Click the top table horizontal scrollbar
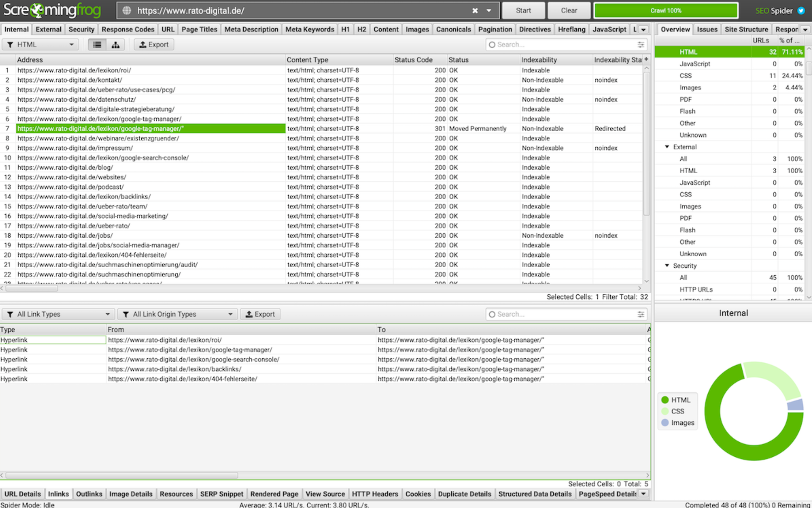Screen dimensions: 812x508 tap(32, 288)
